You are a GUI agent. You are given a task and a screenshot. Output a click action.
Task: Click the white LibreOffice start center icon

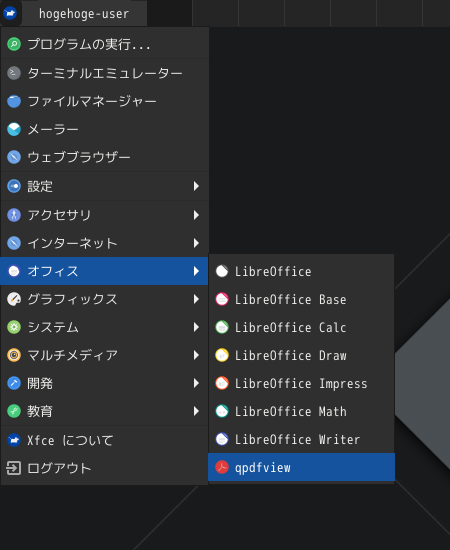tap(222, 271)
